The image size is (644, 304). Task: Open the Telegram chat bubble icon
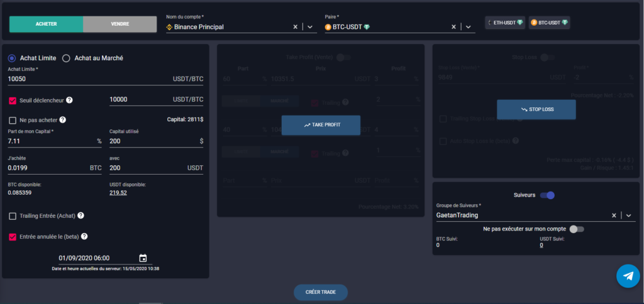(x=627, y=276)
